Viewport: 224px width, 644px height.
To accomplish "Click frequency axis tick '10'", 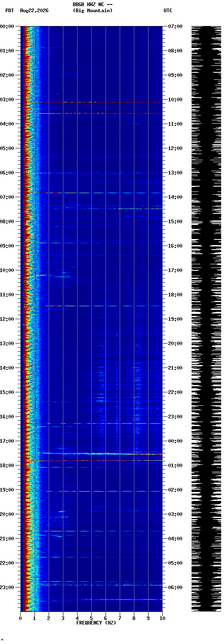I will pos(162,618).
